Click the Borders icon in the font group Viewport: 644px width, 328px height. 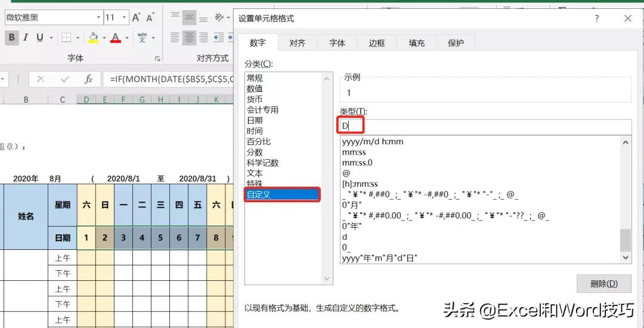click(x=67, y=38)
